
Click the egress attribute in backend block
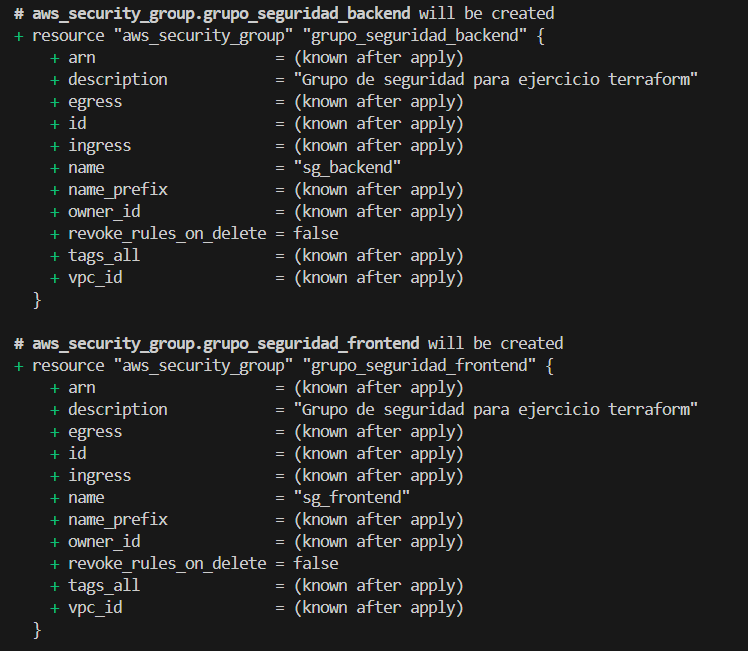(95, 101)
